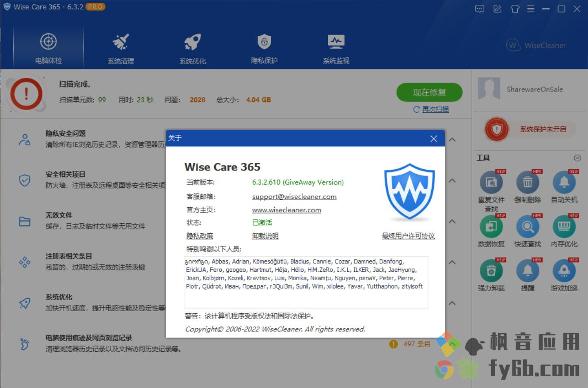Launch the 自动关机 tool
This screenshot has width=588, height=388.
pyautogui.click(x=564, y=186)
